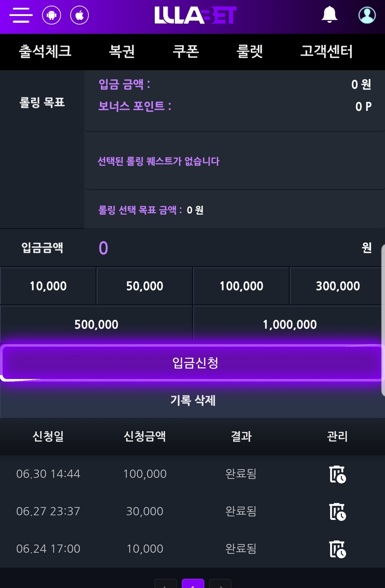Image resolution: width=385 pixels, height=588 pixels.
Task: Select the 10,000 amount button
Action: coord(48,286)
